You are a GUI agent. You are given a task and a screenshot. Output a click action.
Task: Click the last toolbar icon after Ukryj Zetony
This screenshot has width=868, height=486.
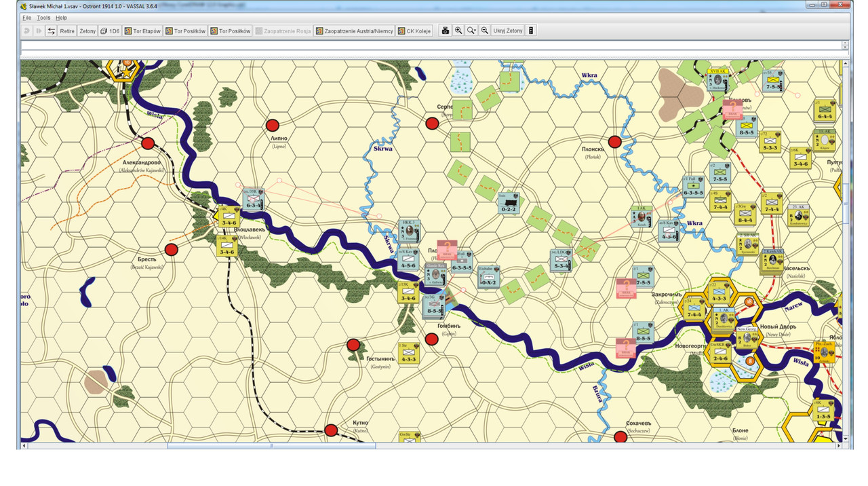tap(531, 31)
